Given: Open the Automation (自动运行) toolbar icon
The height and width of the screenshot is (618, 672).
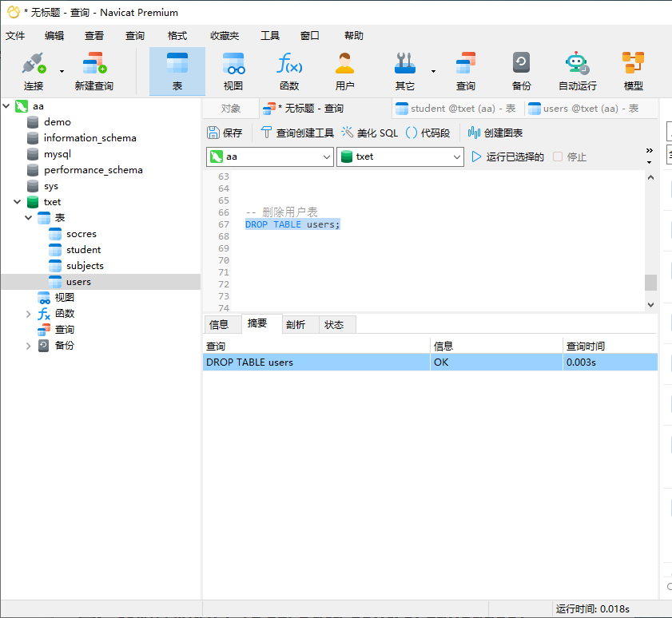Looking at the screenshot, I should (x=577, y=72).
